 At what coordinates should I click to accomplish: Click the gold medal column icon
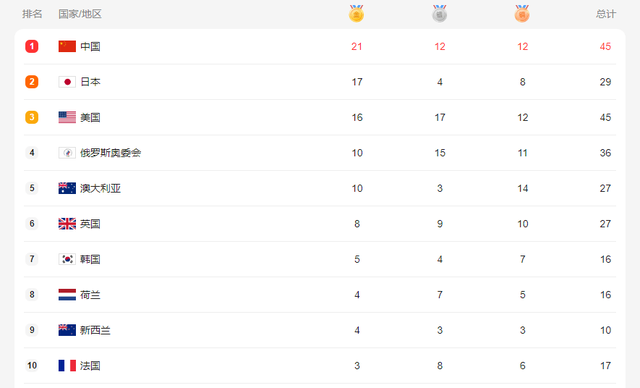(356, 13)
